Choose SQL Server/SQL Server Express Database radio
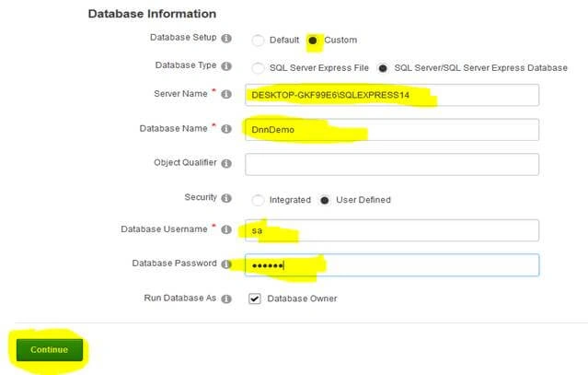This screenshot has width=588, height=375. 383,68
